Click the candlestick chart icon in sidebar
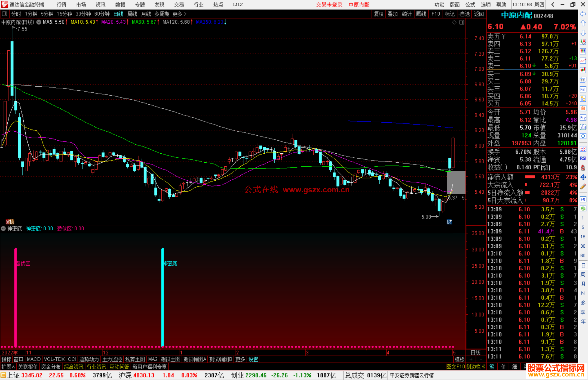The width and height of the screenshot is (588, 380). (583, 70)
